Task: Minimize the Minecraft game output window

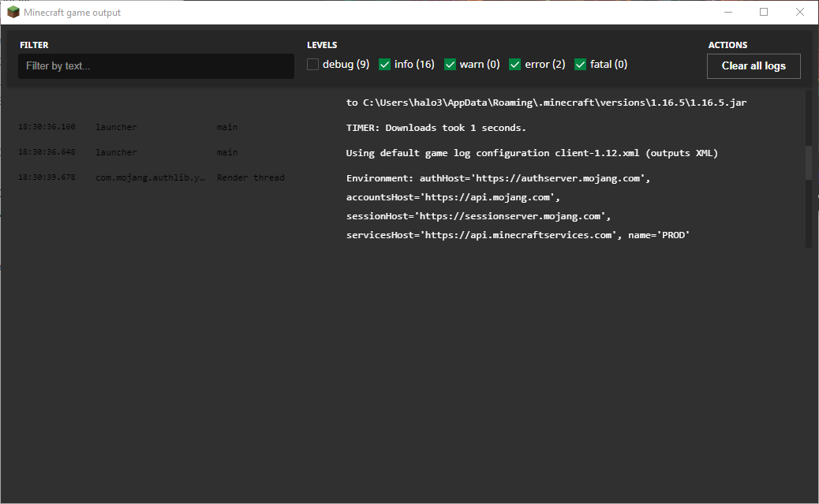Action: tap(727, 13)
